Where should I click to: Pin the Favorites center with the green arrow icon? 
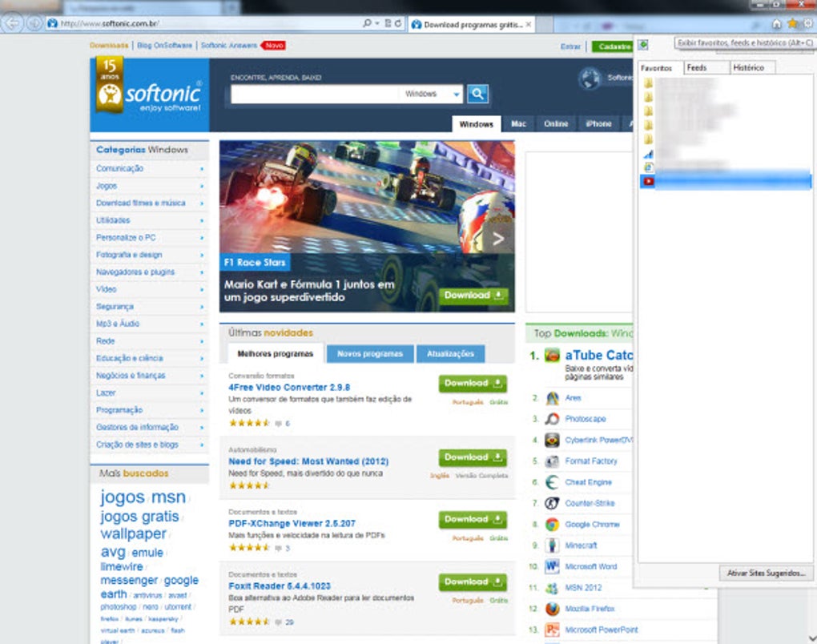click(x=643, y=45)
